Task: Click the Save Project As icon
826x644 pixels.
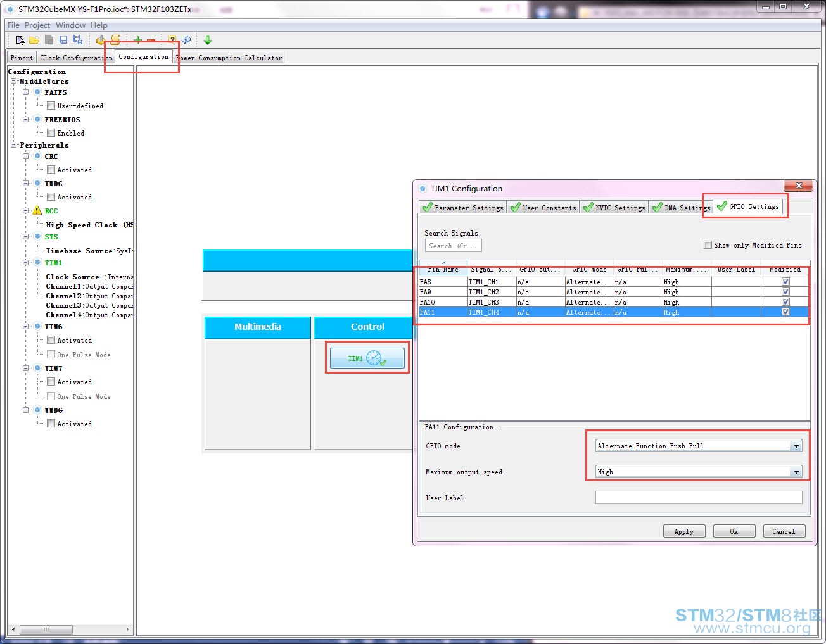Action: (x=77, y=40)
